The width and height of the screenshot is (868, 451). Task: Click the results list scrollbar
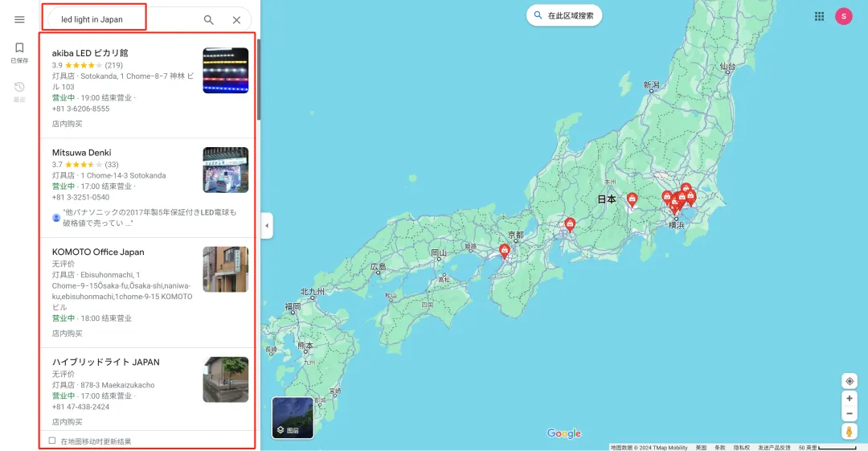258,80
